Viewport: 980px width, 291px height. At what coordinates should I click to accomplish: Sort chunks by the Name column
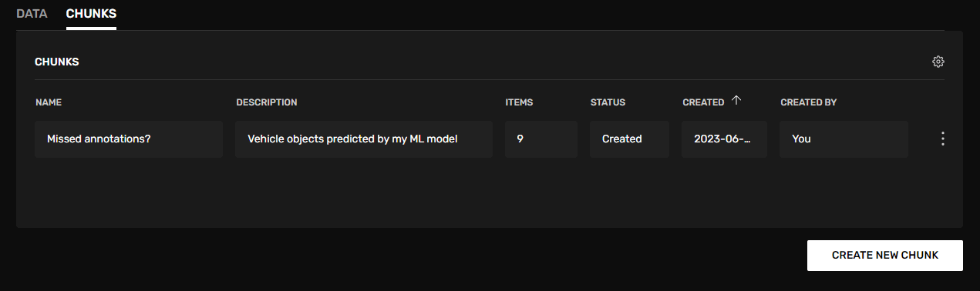coord(48,102)
